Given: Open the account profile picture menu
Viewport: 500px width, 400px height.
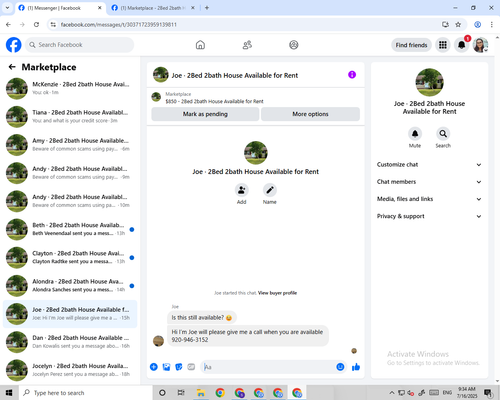Looking at the screenshot, I should tap(480, 45).
